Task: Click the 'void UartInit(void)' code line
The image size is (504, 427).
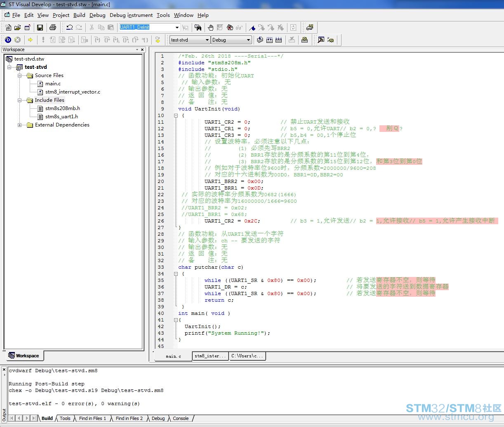Action: click(209, 109)
